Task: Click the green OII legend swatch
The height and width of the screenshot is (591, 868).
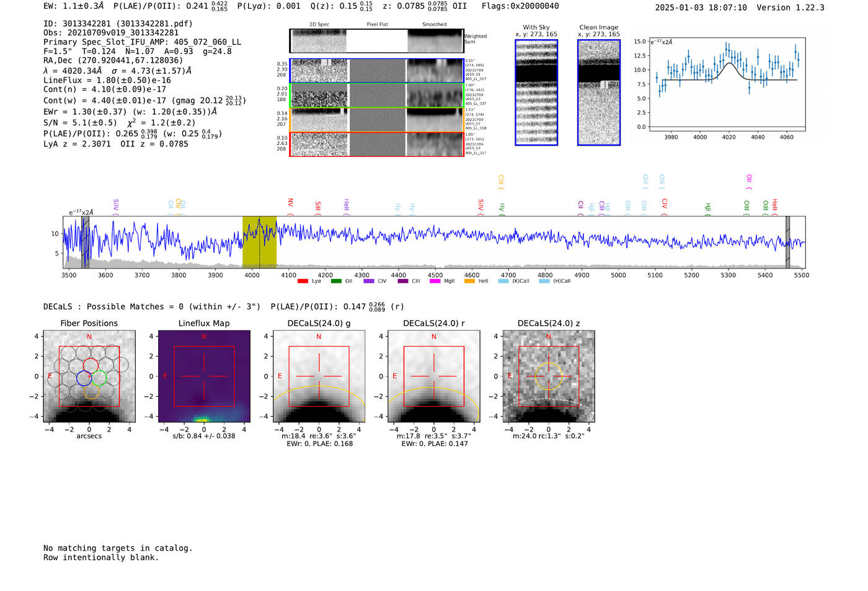Action: [x=336, y=282]
